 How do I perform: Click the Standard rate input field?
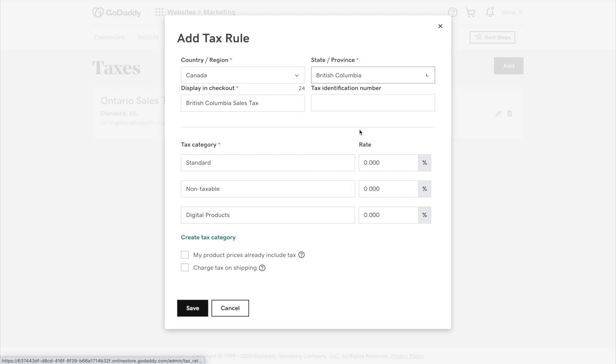(x=388, y=163)
